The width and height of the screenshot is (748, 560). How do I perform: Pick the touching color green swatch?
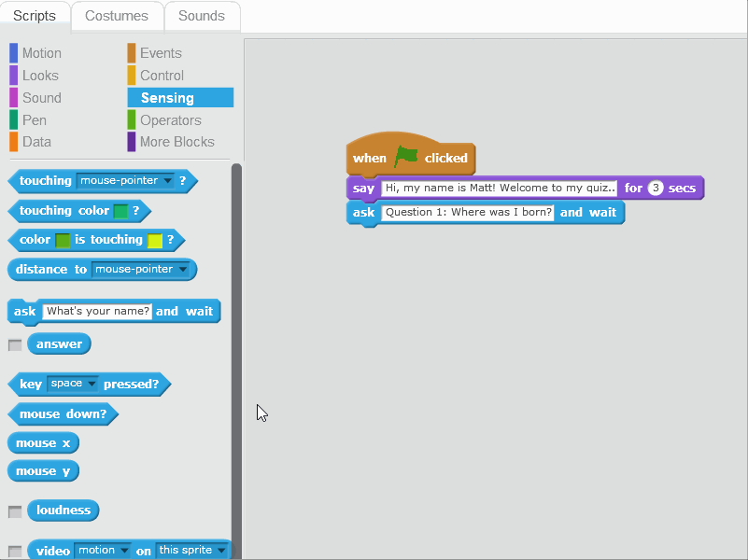121,211
